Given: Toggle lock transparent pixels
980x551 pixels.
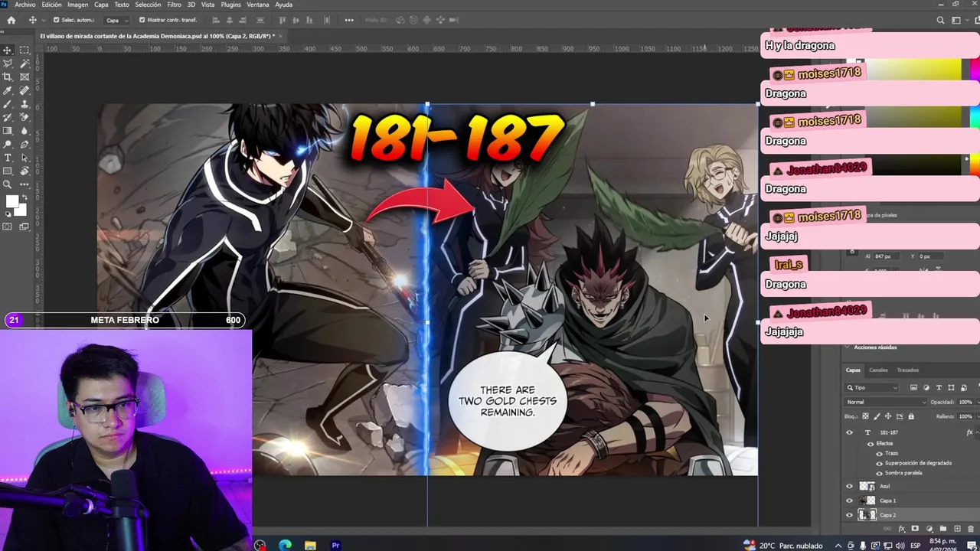Looking at the screenshot, I should pos(865,416).
